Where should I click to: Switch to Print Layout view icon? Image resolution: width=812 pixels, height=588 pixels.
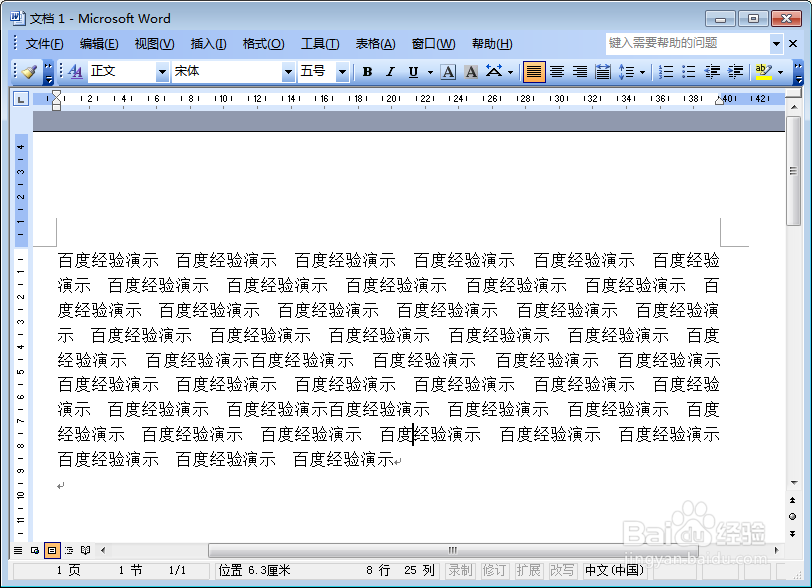(x=52, y=550)
